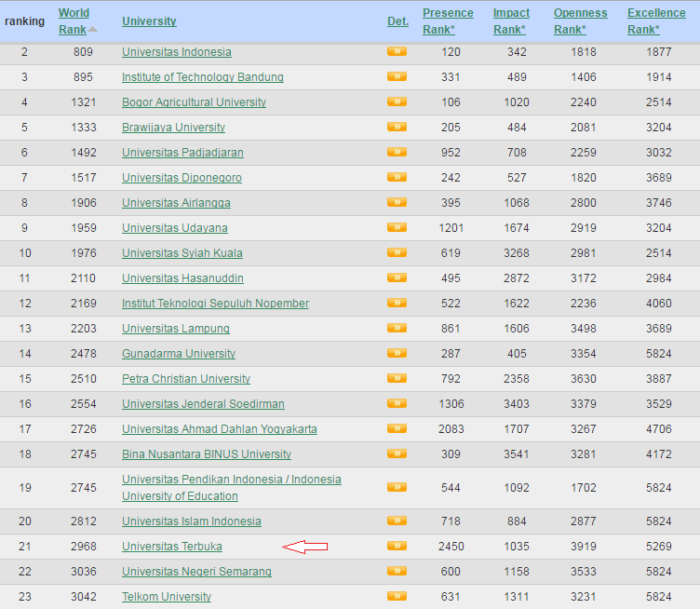The height and width of the screenshot is (609, 700).
Task: Select world rank value 809
Action: coord(83,52)
